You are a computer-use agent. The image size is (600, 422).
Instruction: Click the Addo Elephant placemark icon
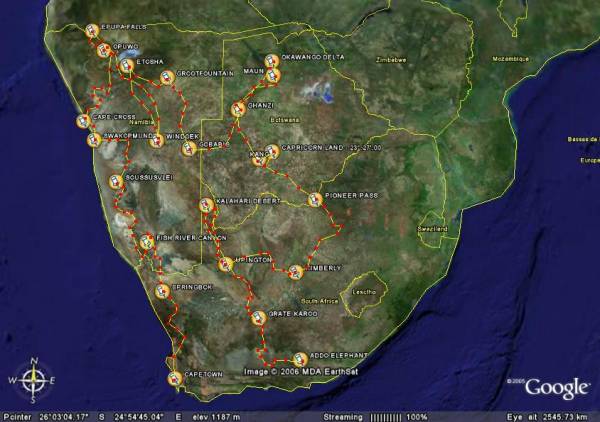(x=299, y=359)
